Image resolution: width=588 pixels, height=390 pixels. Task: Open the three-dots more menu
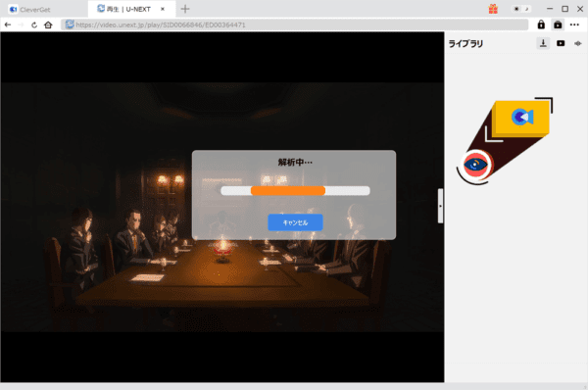click(574, 24)
